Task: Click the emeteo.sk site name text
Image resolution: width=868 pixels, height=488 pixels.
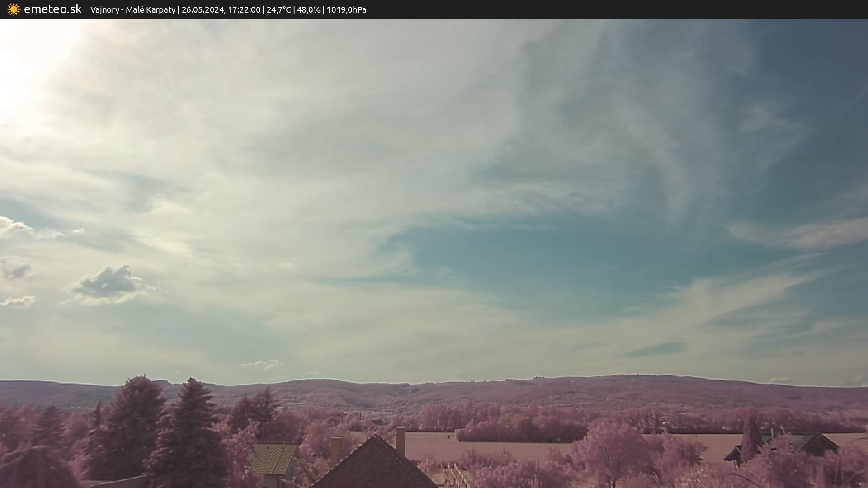Action: click(x=53, y=9)
